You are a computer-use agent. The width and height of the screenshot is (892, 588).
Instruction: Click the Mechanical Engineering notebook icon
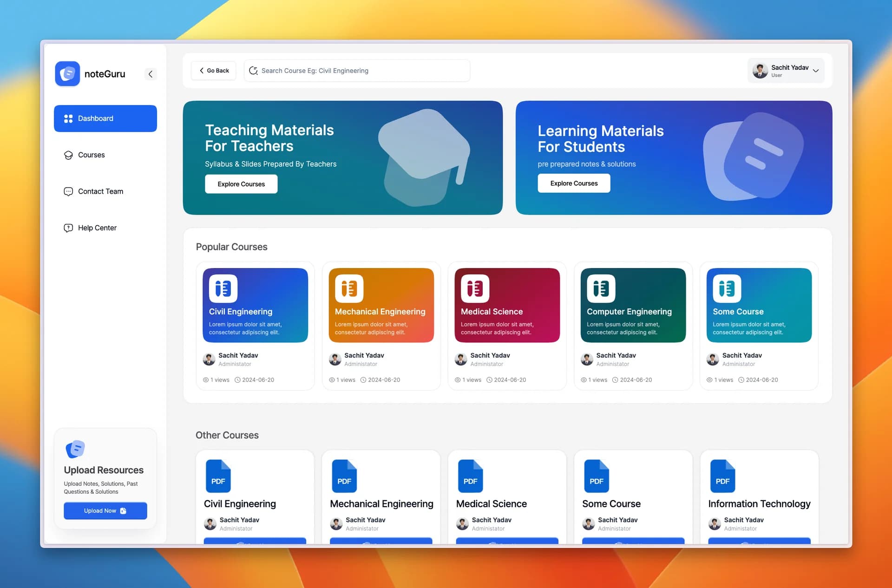[x=349, y=288]
